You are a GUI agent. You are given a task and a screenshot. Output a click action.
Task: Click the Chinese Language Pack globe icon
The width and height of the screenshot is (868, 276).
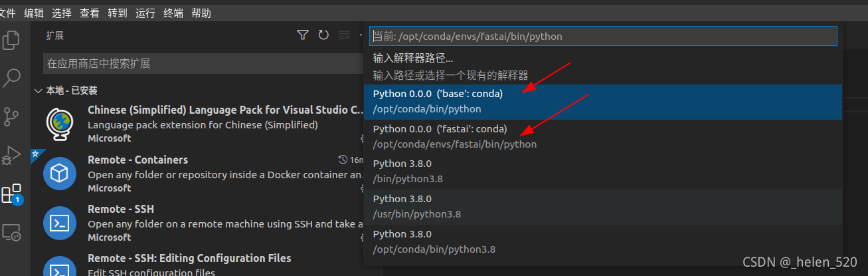coord(60,124)
